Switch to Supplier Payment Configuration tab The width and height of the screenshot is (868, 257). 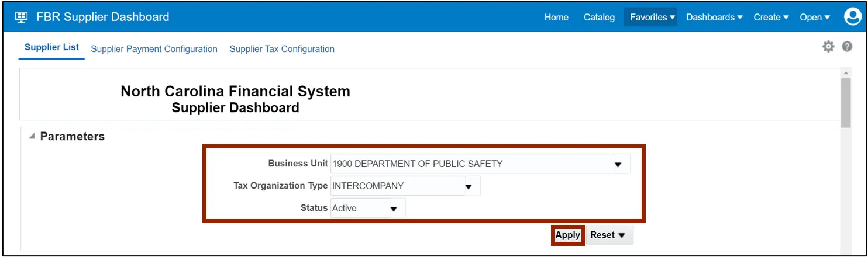154,49
